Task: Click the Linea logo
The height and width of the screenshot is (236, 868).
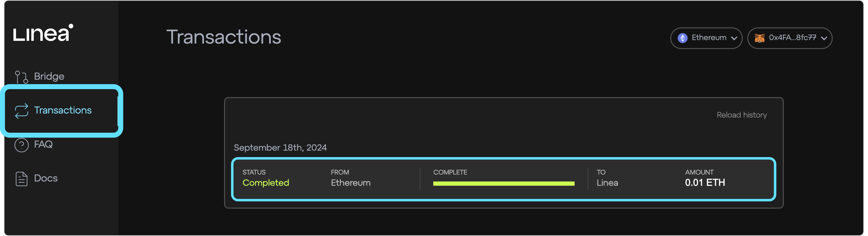Action: pos(43,33)
